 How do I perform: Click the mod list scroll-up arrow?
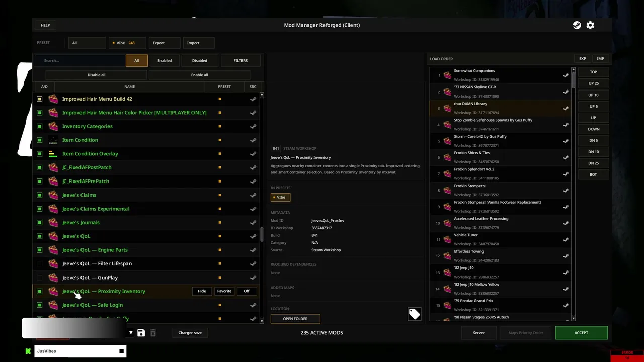(262, 95)
